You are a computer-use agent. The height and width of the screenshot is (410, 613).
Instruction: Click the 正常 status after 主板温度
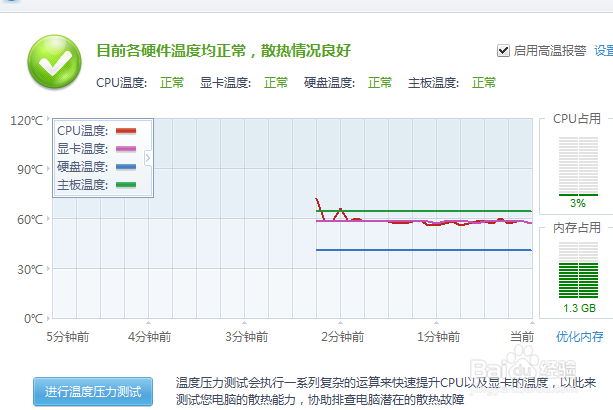pyautogui.click(x=484, y=83)
